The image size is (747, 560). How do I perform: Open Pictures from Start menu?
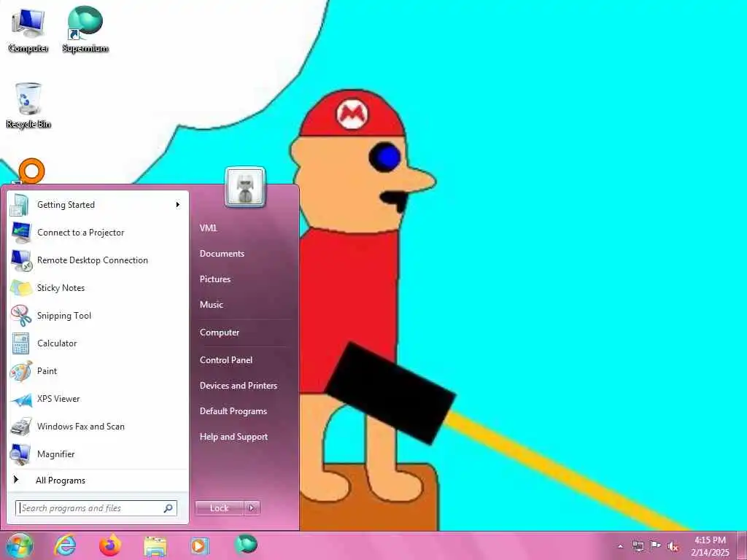point(215,279)
